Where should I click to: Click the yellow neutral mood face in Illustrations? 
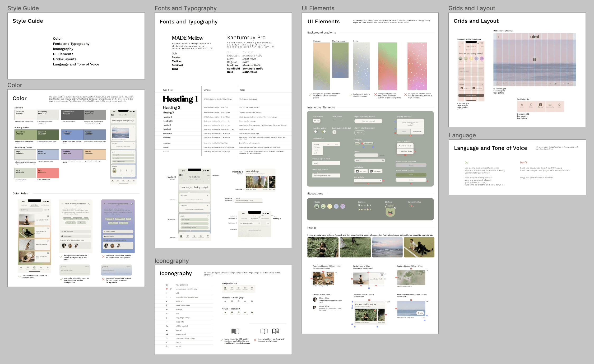click(x=330, y=206)
